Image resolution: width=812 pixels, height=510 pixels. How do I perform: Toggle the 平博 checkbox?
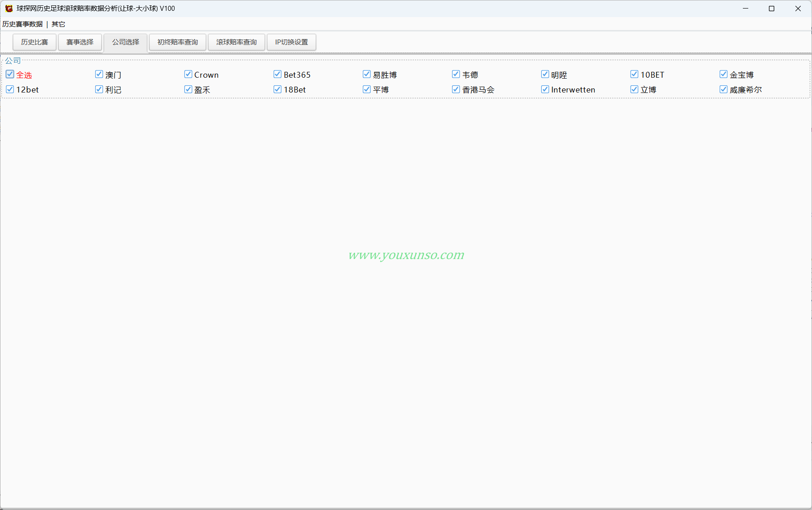[x=367, y=89]
